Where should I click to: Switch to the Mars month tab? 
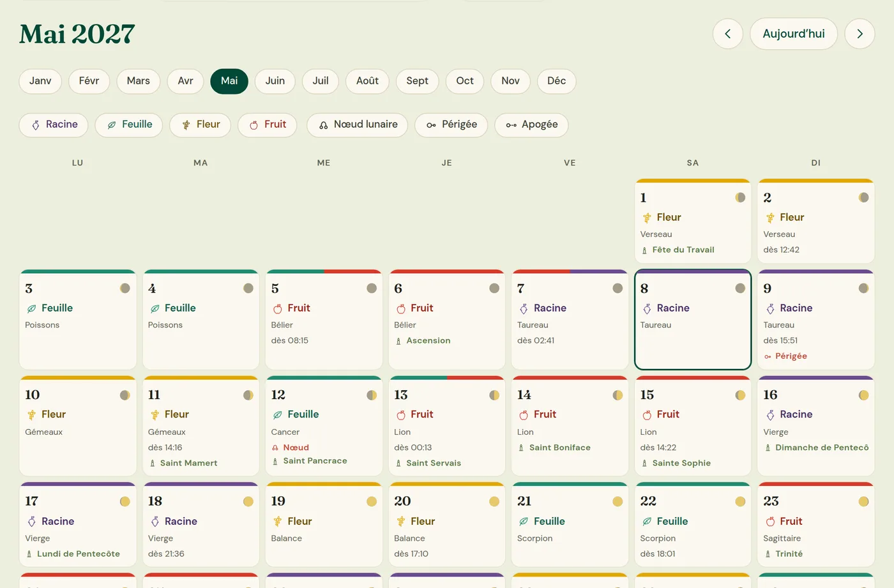[x=139, y=81]
